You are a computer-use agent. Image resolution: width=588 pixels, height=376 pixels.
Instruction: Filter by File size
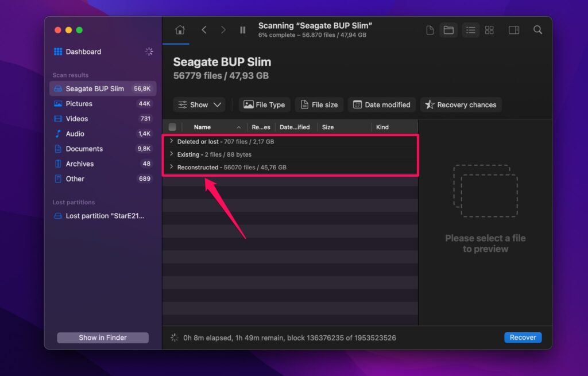coord(319,104)
